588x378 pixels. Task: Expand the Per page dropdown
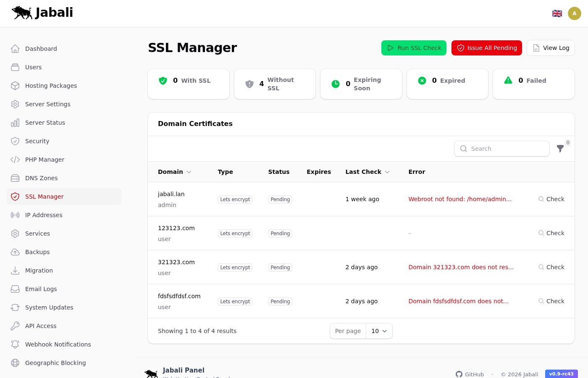[379, 331]
